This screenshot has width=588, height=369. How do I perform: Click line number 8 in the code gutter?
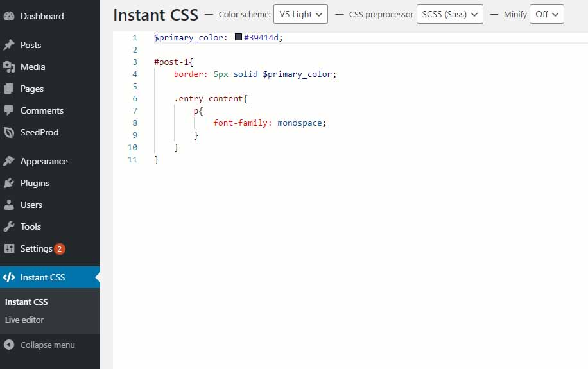135,123
